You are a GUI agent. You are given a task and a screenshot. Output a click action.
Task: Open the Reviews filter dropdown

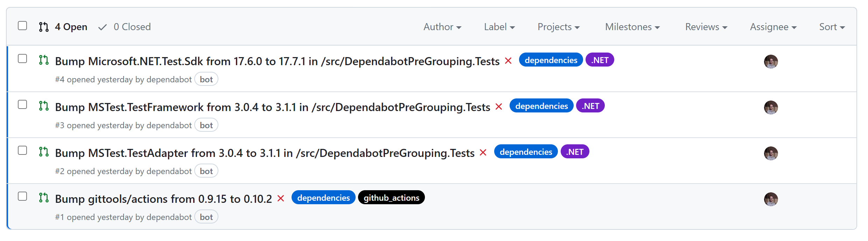pos(706,27)
